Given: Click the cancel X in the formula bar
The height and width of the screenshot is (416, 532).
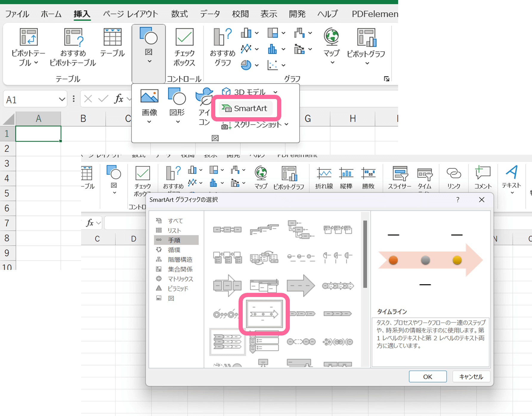Looking at the screenshot, I should [x=88, y=99].
